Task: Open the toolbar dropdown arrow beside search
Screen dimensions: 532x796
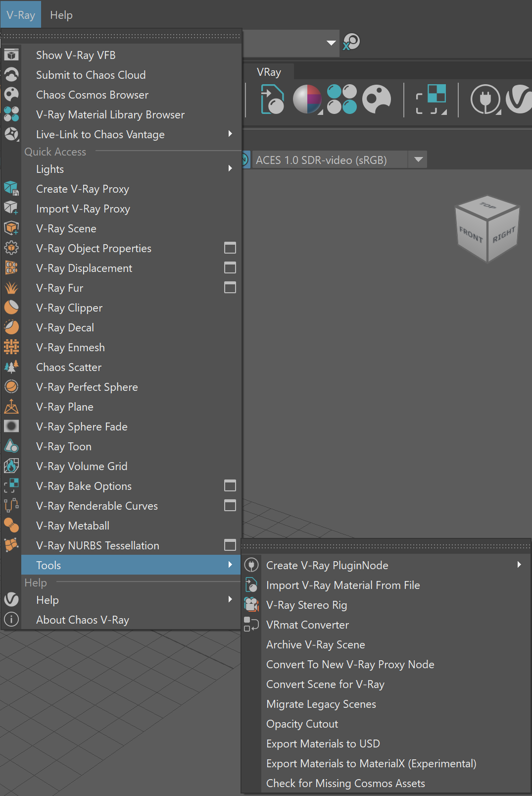Action: pos(332,43)
